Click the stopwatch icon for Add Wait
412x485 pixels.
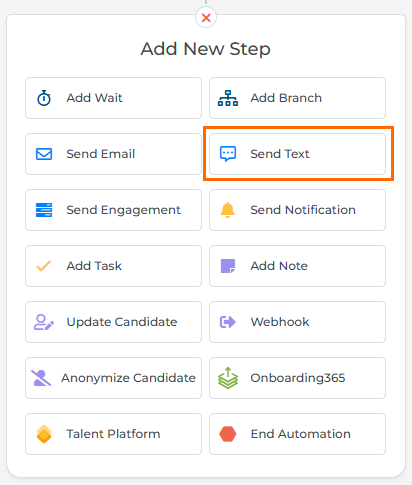point(44,98)
